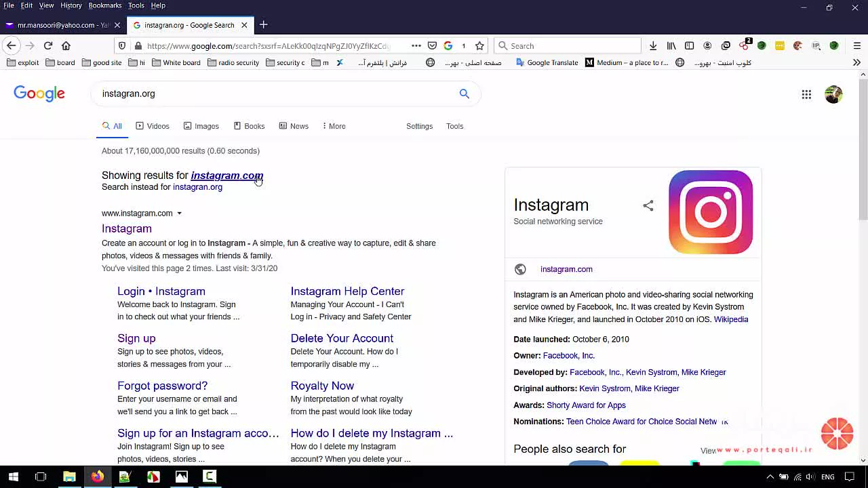This screenshot has height=488, width=868.
Task: Open the History menu
Action: (71, 5)
